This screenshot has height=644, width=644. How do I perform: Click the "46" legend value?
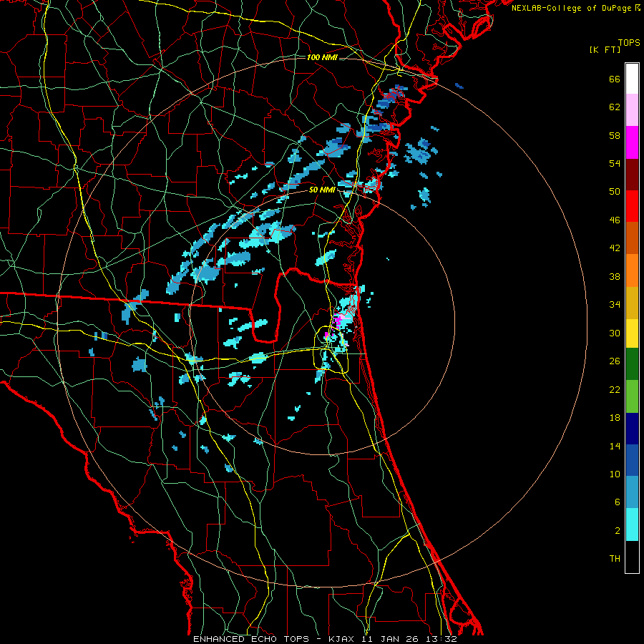[615, 220]
